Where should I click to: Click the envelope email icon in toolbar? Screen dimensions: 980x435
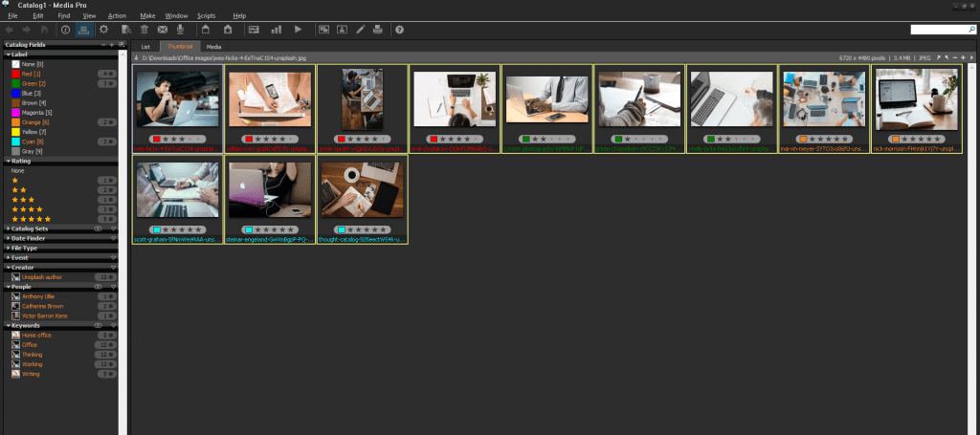coord(163,30)
